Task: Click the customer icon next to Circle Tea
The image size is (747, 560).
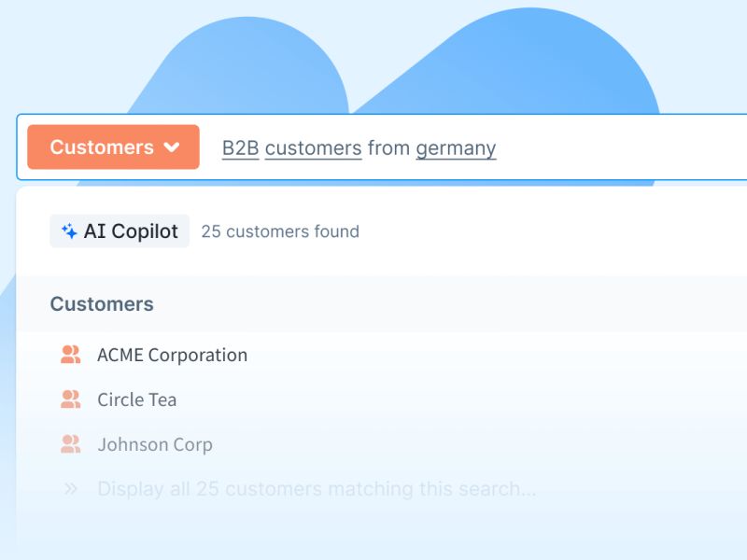Action: pos(70,399)
